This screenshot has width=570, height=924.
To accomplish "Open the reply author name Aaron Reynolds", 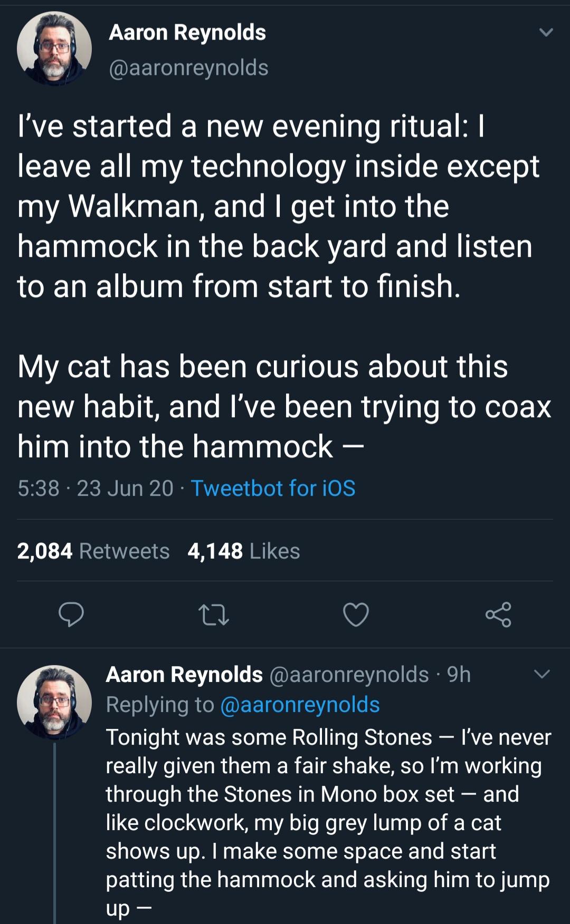I will coord(184,675).
